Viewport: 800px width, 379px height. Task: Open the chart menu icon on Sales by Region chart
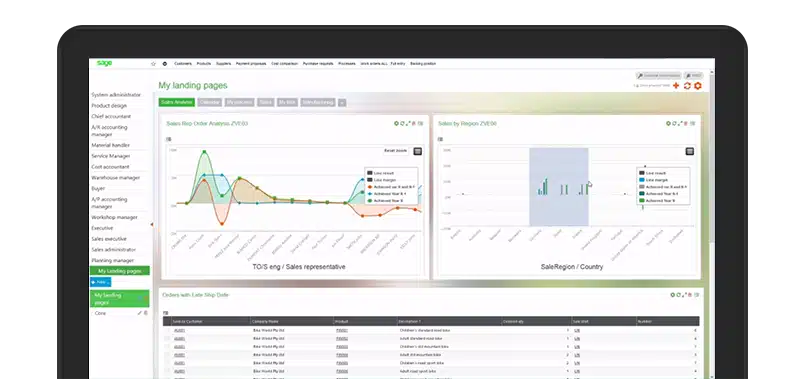[x=690, y=151]
